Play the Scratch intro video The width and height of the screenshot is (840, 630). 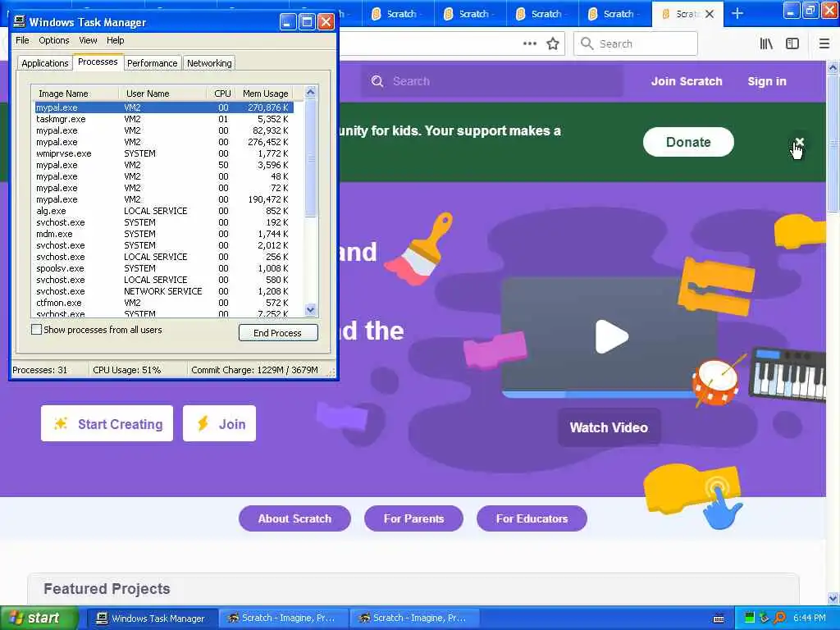[611, 336]
